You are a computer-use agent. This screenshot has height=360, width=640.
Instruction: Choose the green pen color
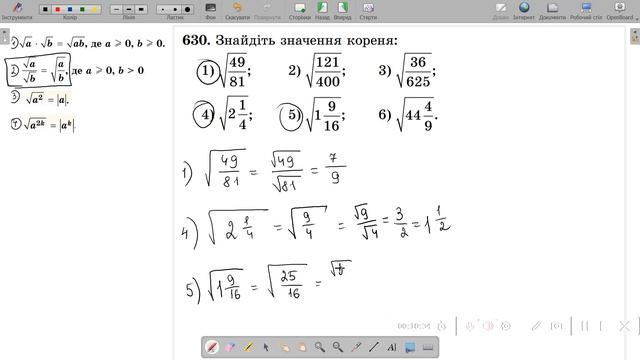click(x=82, y=9)
